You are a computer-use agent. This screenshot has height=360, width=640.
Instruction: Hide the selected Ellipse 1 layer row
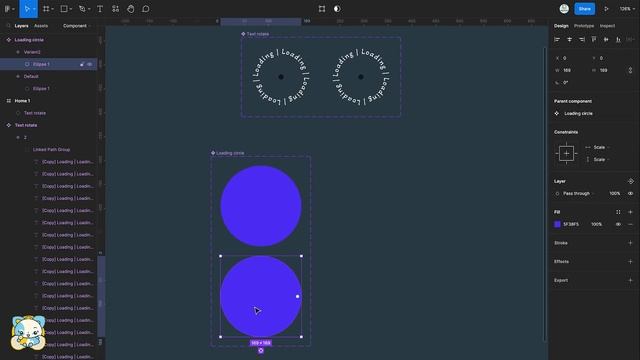[x=90, y=64]
